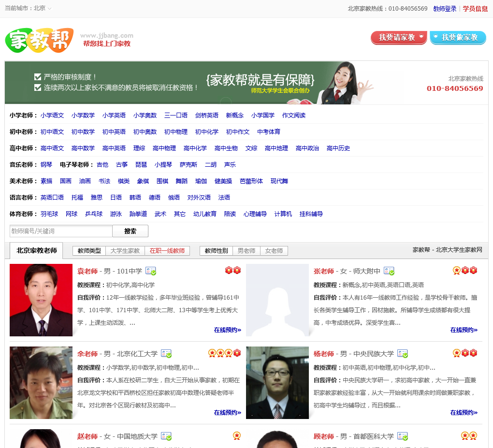Select 素描 art teacher link

tap(46, 181)
